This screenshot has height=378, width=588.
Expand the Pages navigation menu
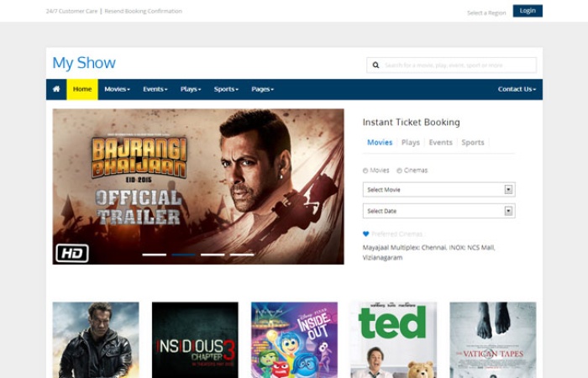point(262,89)
